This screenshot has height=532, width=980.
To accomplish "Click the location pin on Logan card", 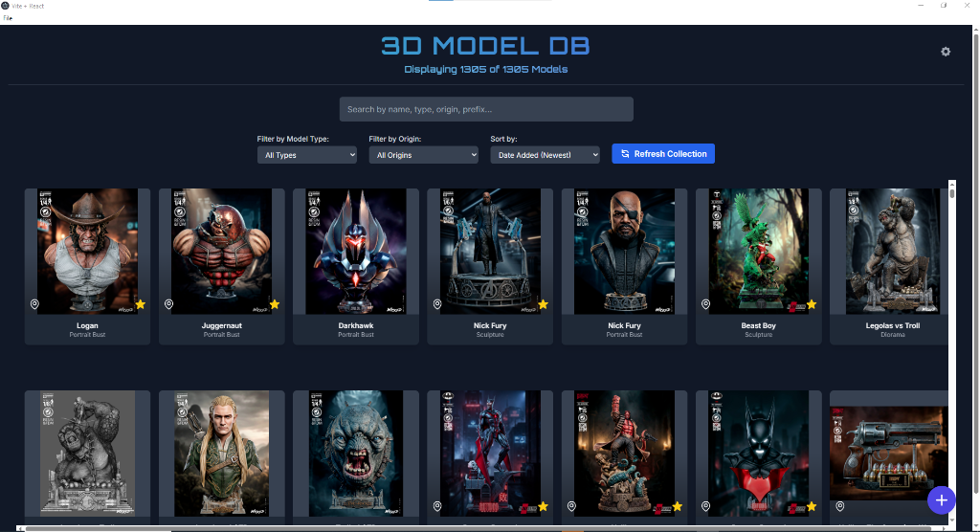I will tap(34, 304).
